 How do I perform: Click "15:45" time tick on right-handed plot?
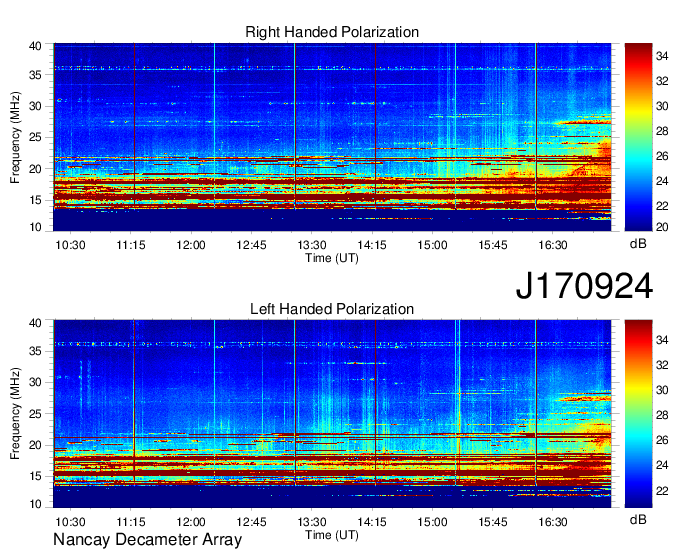[493, 245]
